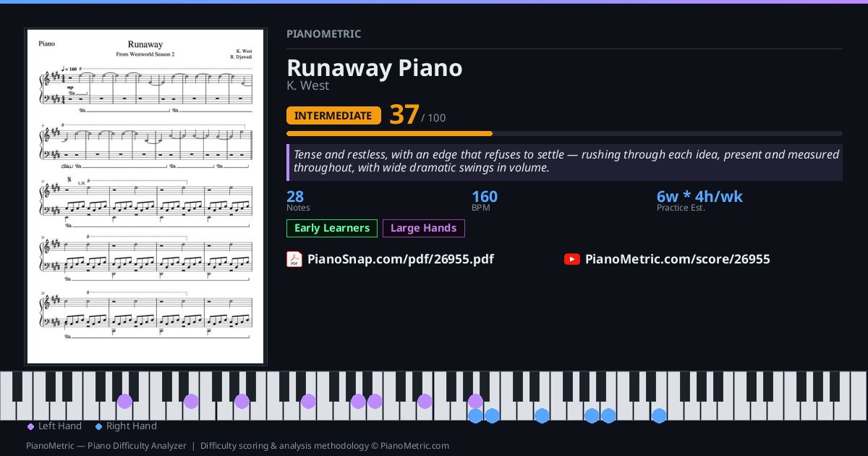Viewport: 868px width, 456px height.
Task: Select the Large Hands tag
Action: 424,228
